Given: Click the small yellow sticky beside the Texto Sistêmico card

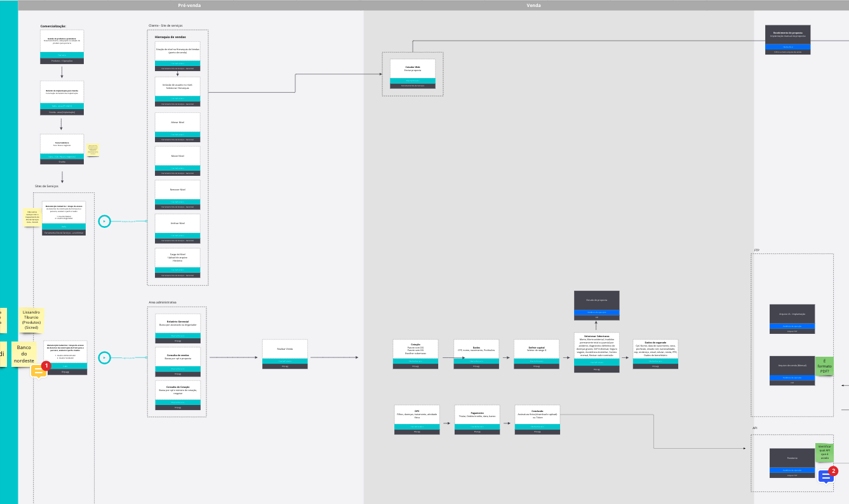Looking at the screenshot, I should [x=93, y=149].
